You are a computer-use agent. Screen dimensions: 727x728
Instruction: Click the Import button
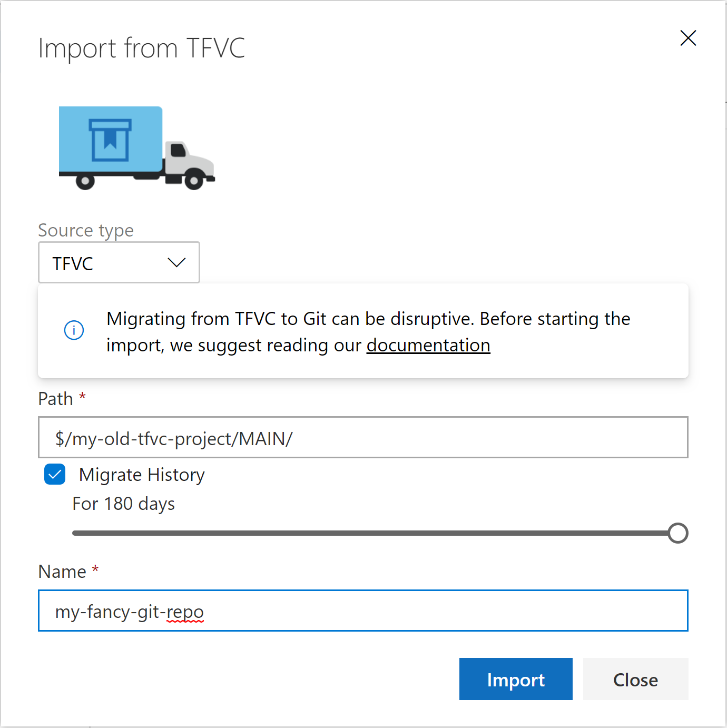[x=516, y=679]
